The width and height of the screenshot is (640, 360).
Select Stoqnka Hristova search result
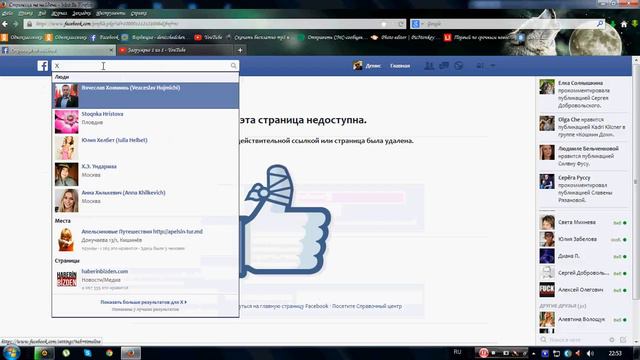[145, 122]
